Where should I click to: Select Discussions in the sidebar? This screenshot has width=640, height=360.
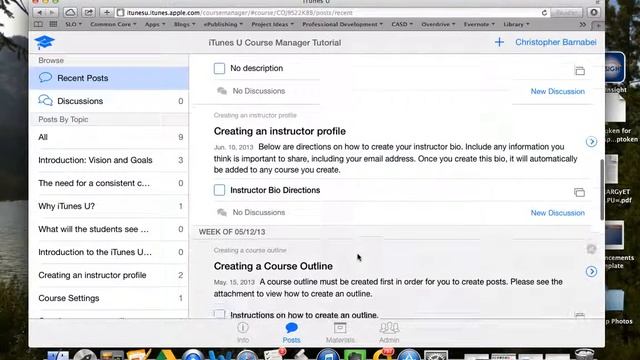click(109, 101)
